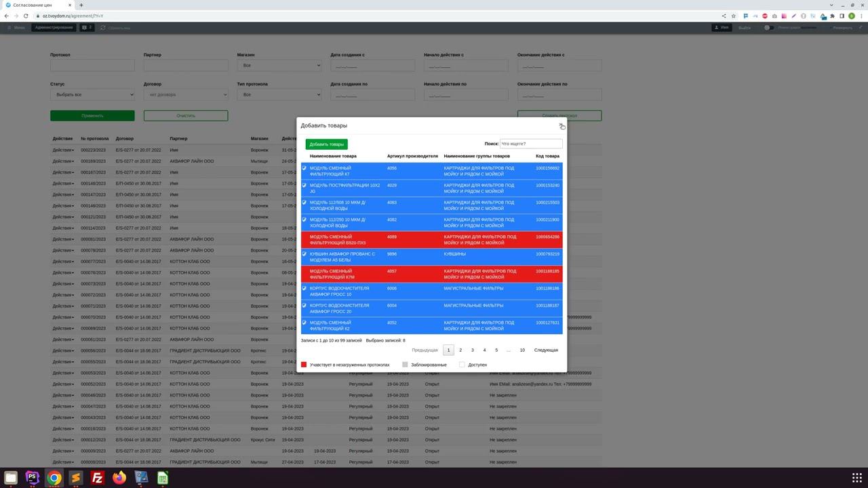Open 'Договор' dropdown 'нет договора'
This screenshot has height=488, width=868.
(x=186, y=94)
